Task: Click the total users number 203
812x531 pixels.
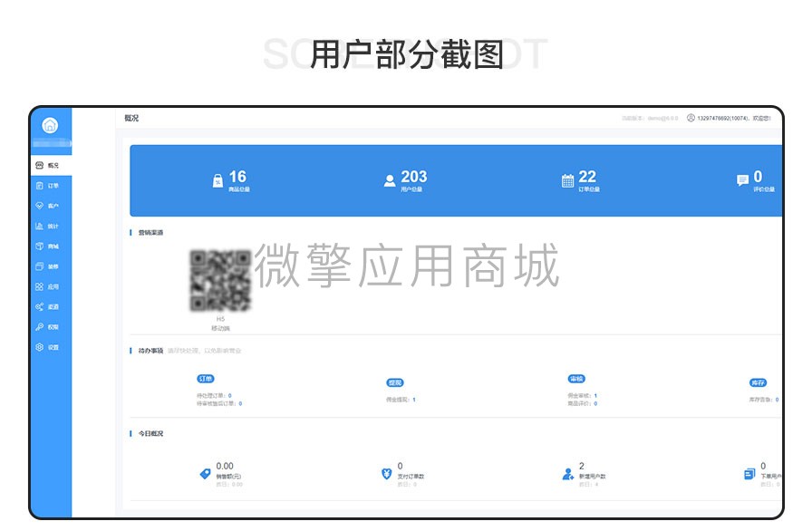Action: click(x=414, y=177)
